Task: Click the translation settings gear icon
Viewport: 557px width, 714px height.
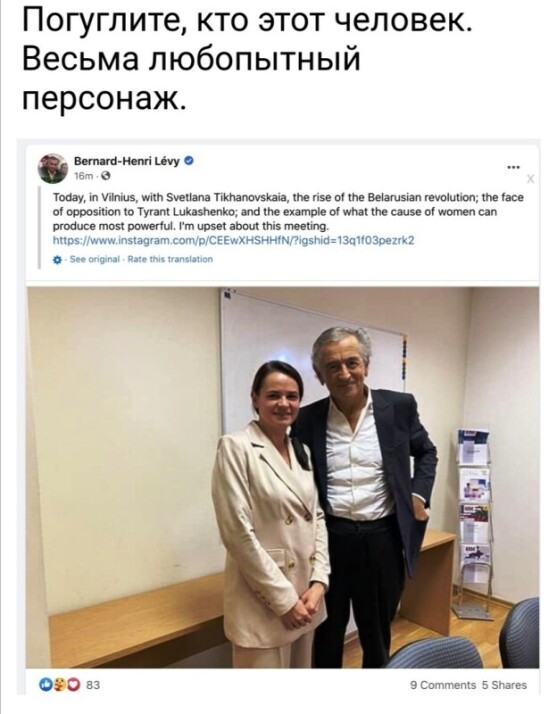Action: pos(57,260)
